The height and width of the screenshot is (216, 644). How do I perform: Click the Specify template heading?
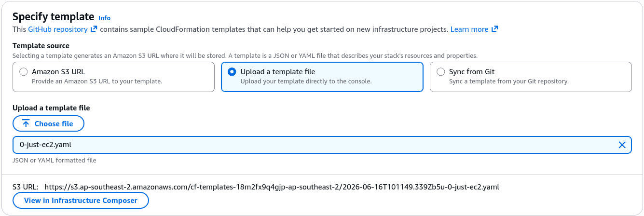[x=53, y=16]
